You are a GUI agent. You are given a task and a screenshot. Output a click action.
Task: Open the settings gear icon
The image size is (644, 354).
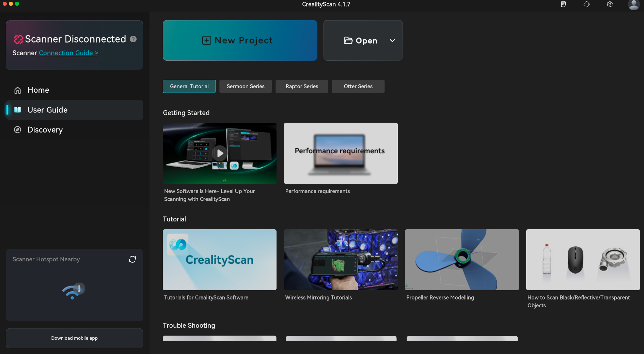[x=609, y=4]
